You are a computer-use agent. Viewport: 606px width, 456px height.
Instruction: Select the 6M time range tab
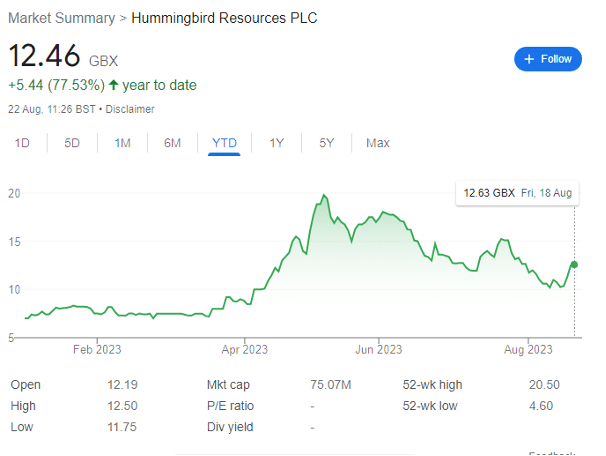click(x=172, y=143)
